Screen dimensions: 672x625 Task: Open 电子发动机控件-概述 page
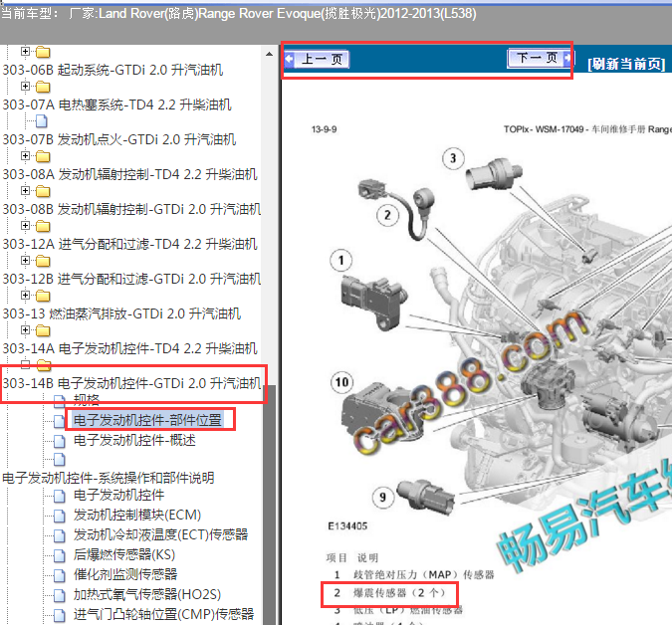[134, 440]
